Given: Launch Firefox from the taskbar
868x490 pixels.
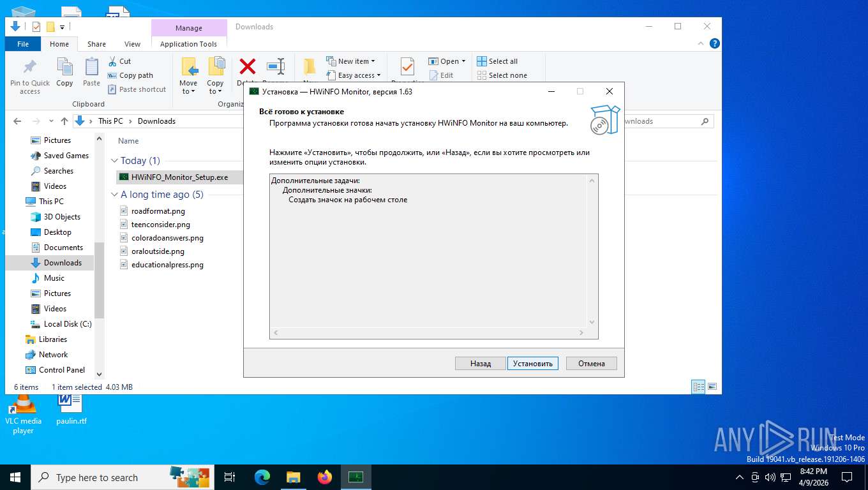Looking at the screenshot, I should point(325,477).
